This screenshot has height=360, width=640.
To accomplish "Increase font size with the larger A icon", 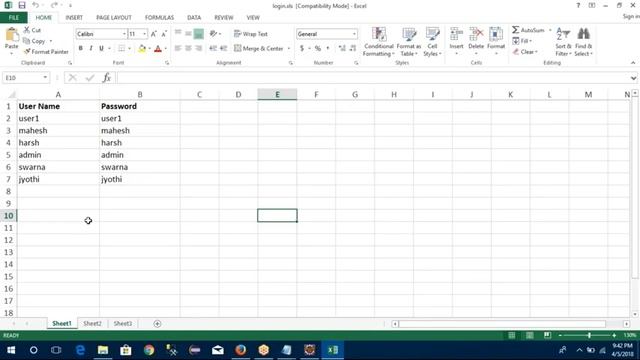I will pos(153,34).
